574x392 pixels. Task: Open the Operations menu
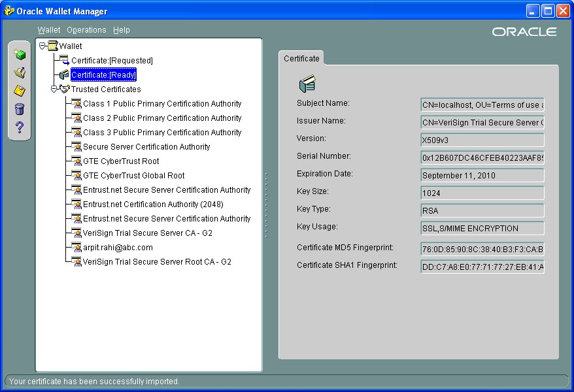(86, 30)
